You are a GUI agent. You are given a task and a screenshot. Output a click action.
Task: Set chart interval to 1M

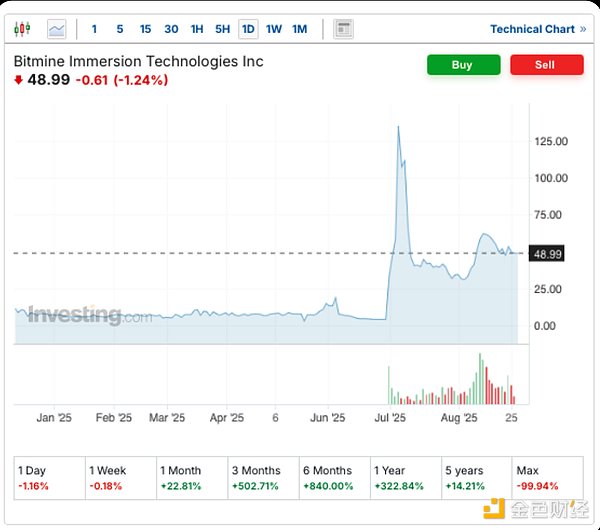point(300,29)
